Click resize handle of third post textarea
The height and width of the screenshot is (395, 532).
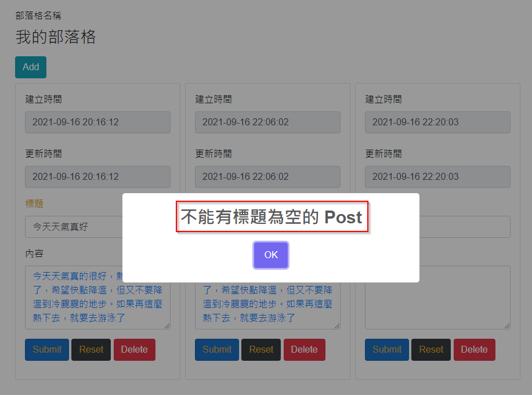(507, 326)
